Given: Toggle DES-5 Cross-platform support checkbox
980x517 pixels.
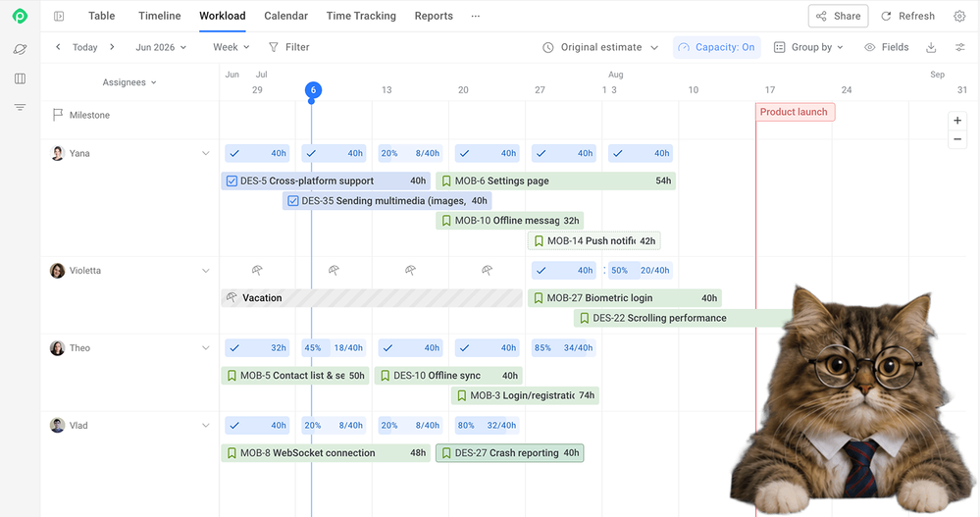Looking at the screenshot, I should pos(232,181).
